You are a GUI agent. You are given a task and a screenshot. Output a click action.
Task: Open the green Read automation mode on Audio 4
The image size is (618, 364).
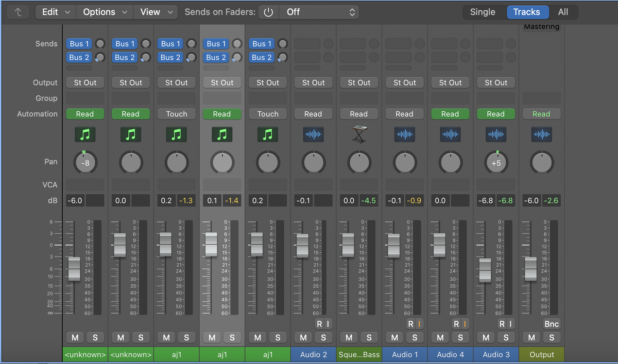tap(451, 114)
